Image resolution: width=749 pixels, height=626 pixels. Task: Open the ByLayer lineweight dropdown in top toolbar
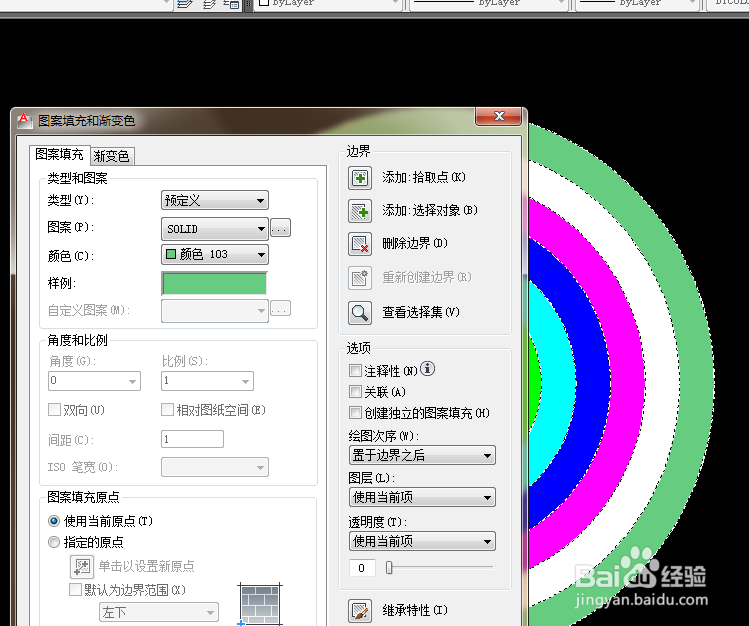637,3
